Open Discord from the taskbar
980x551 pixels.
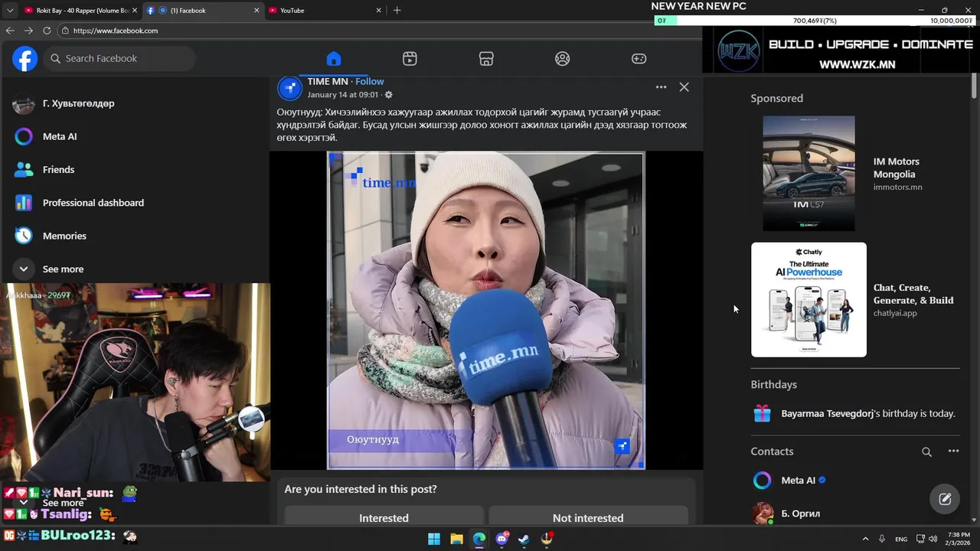501,539
